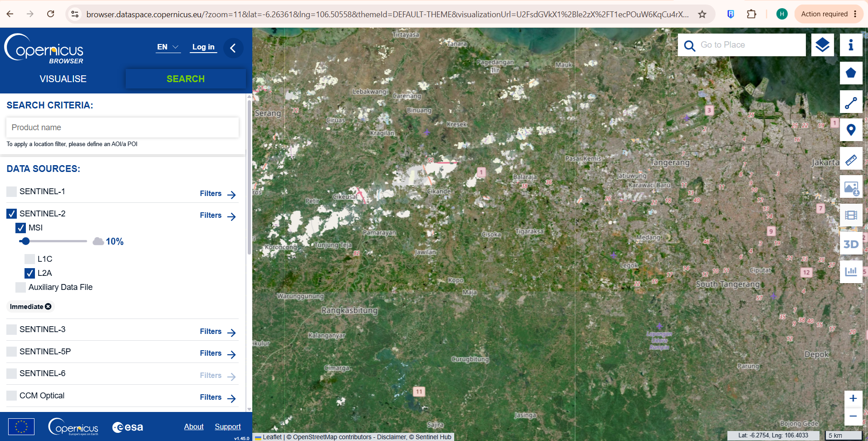Open the Support link

point(228,427)
